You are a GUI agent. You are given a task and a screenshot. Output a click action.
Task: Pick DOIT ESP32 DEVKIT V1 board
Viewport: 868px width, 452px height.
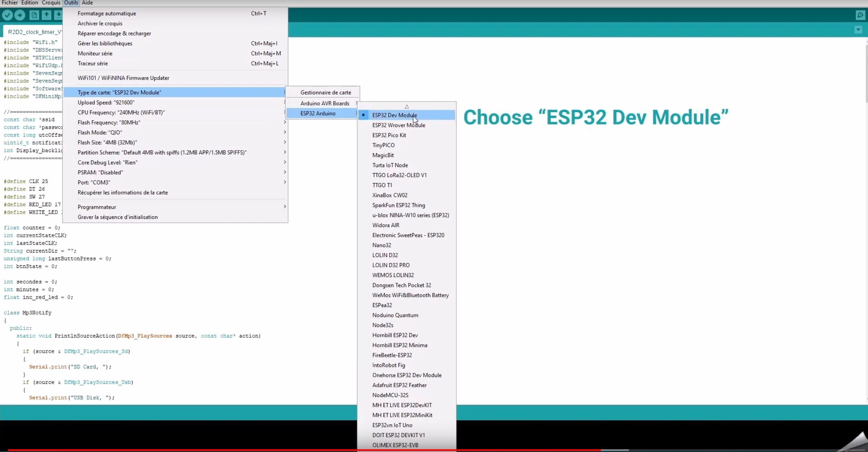point(398,435)
